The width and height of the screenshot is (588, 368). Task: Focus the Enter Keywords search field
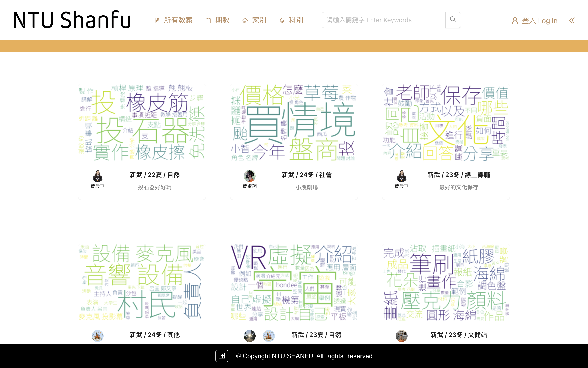[383, 20]
